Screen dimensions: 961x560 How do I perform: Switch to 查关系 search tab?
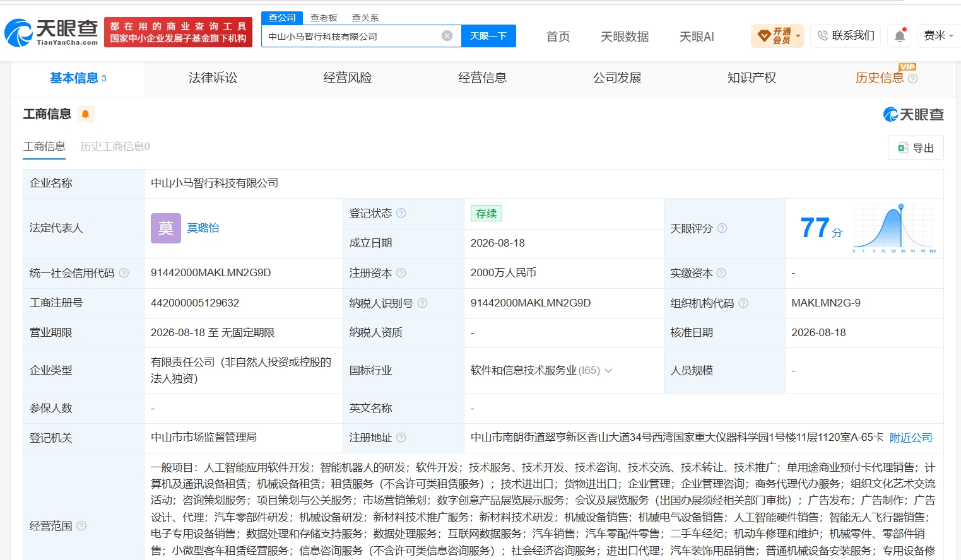pyautogui.click(x=365, y=18)
